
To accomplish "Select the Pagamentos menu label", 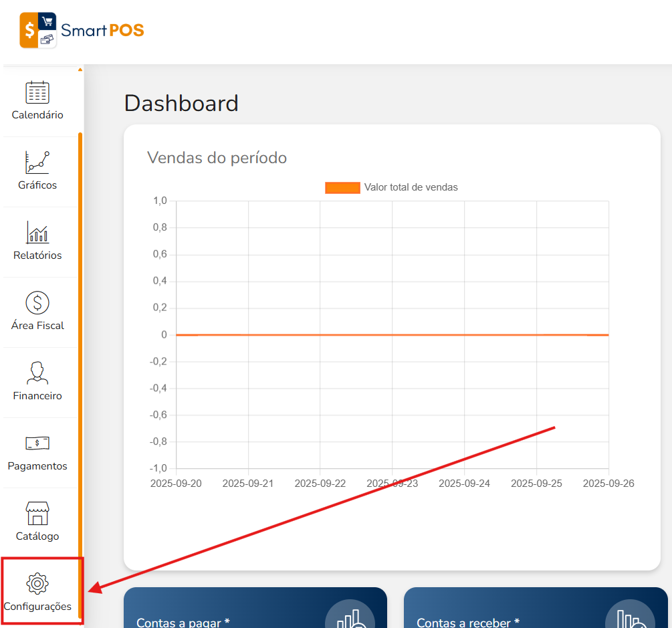I will [37, 466].
